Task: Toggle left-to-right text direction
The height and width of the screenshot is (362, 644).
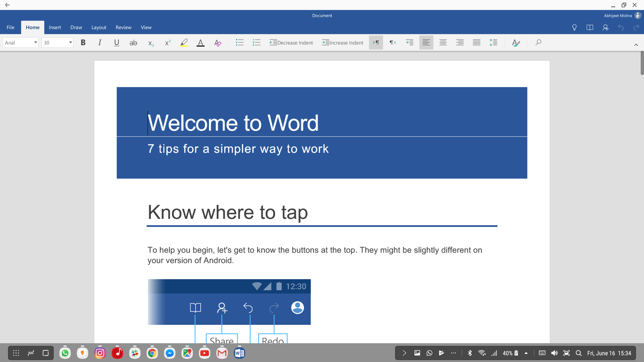Action: (x=376, y=43)
